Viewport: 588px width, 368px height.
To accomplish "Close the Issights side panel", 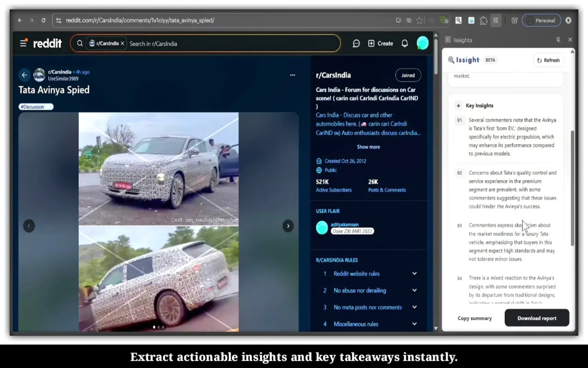I will tap(570, 40).
